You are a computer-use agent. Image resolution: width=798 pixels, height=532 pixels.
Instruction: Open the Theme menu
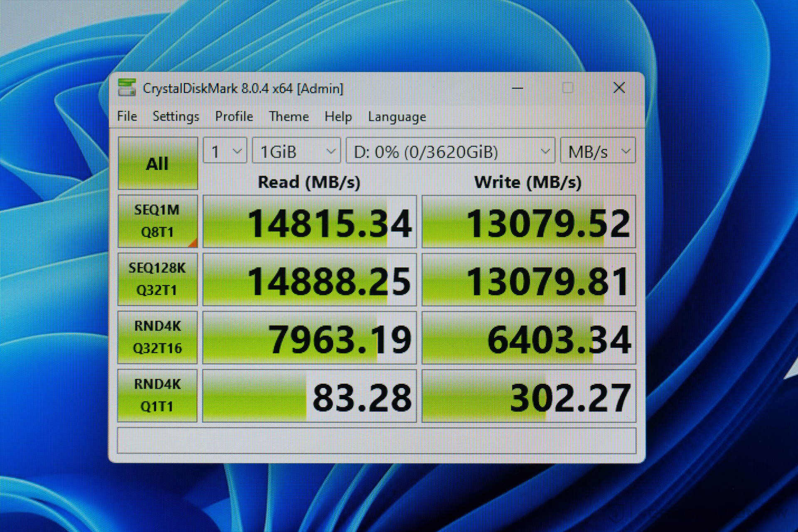click(289, 116)
